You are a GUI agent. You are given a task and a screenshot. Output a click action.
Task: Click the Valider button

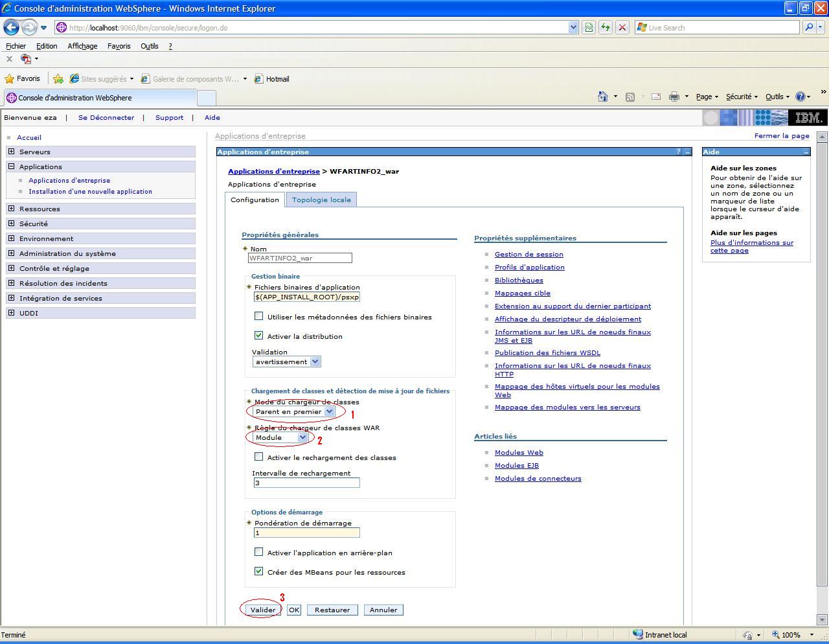[x=263, y=610]
